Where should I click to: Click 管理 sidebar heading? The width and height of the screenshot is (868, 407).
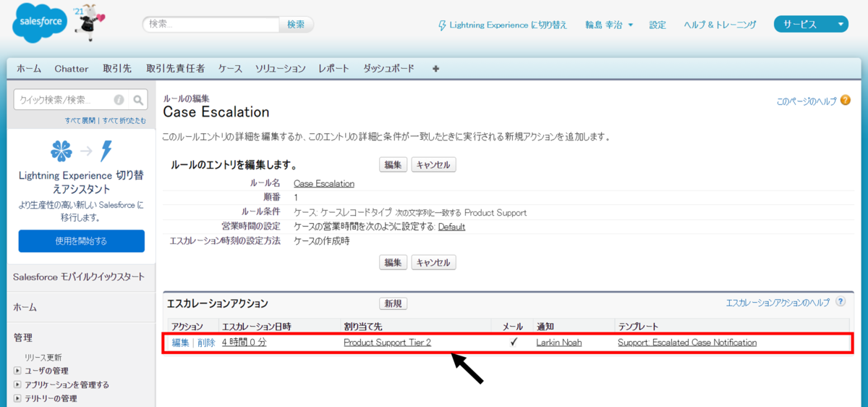tap(22, 337)
